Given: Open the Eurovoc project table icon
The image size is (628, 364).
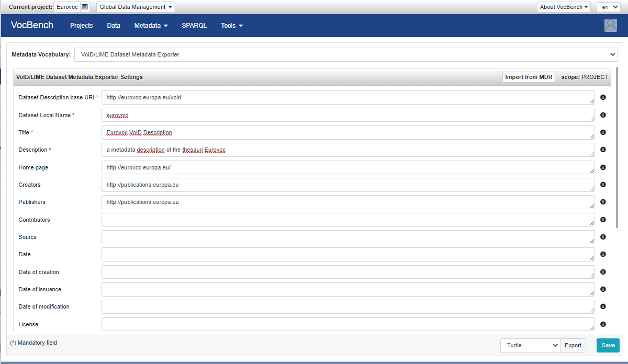Looking at the screenshot, I should pos(85,7).
